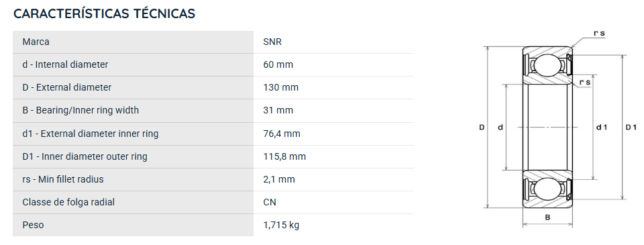Image resolution: width=644 pixels, height=245 pixels.
Task: Select the Marca row label
Action: (36, 42)
